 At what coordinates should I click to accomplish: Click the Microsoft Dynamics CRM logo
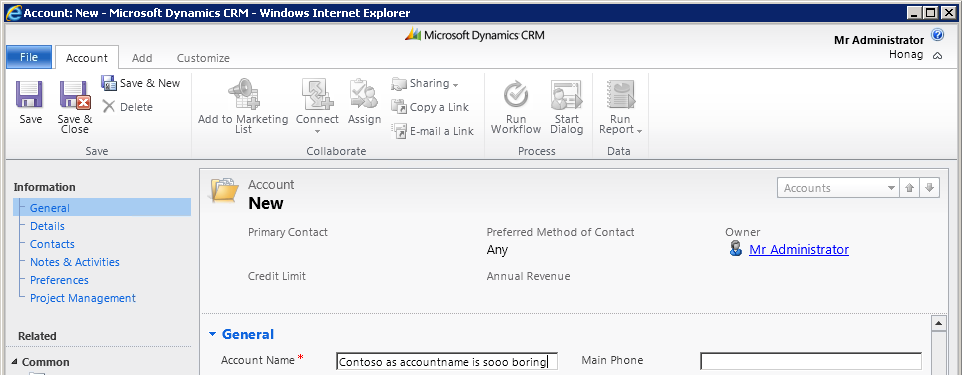474,34
